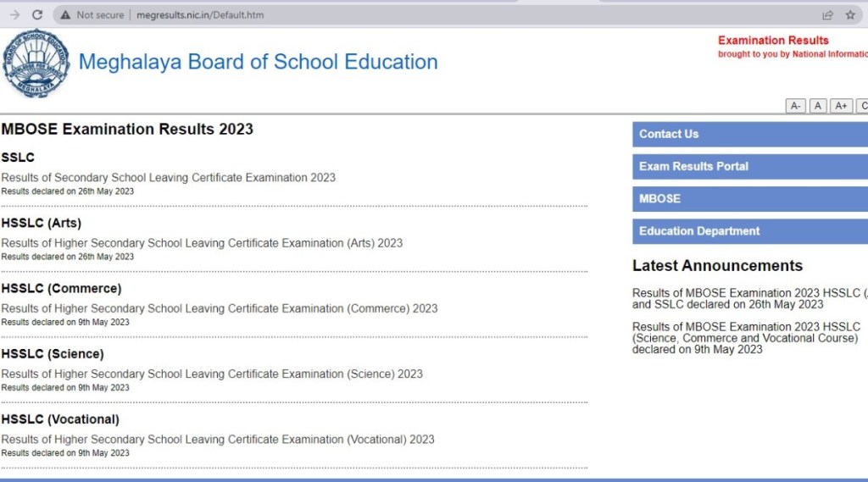
Task: Open Secondary School Leaving Certificate Examination 2023 results
Action: click(x=169, y=178)
